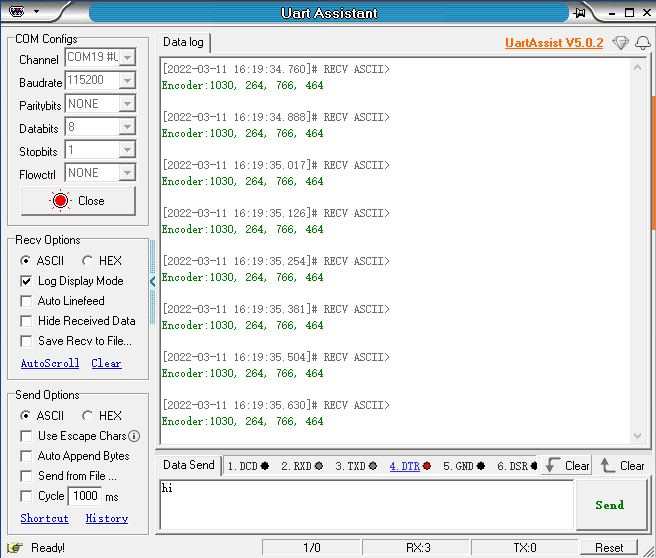The height and width of the screenshot is (558, 656).
Task: Click the Ready! status text
Action: click(48, 548)
